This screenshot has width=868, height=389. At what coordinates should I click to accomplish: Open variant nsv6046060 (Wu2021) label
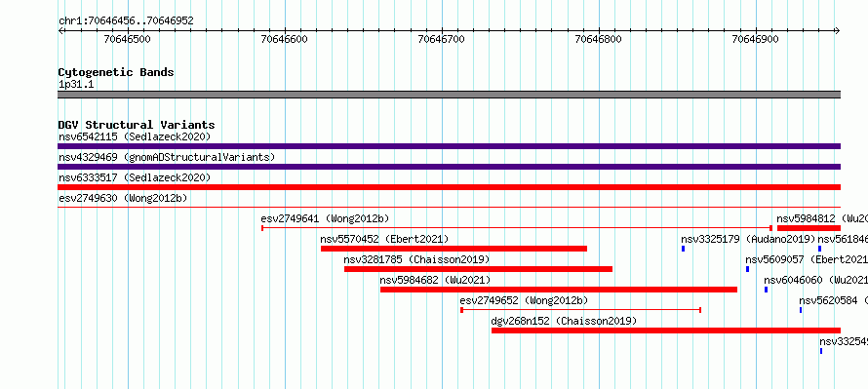point(815,280)
